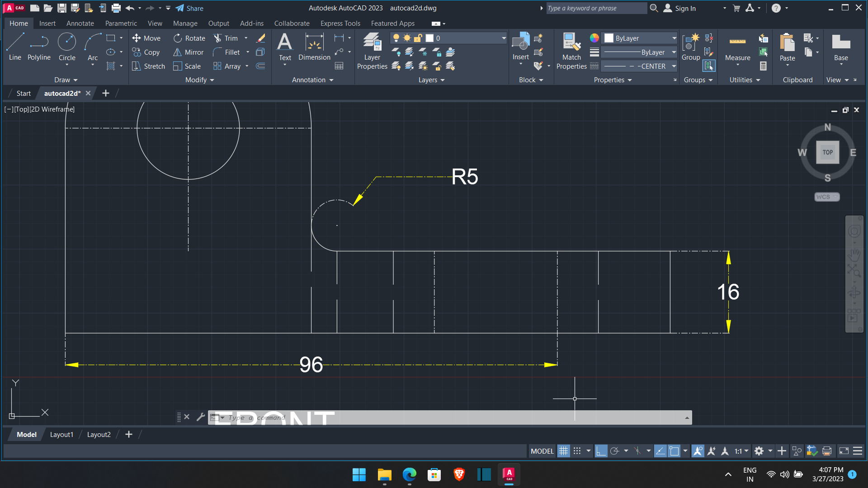This screenshot has height=488, width=868.
Task: Select the Mirror tool
Action: (x=189, y=52)
